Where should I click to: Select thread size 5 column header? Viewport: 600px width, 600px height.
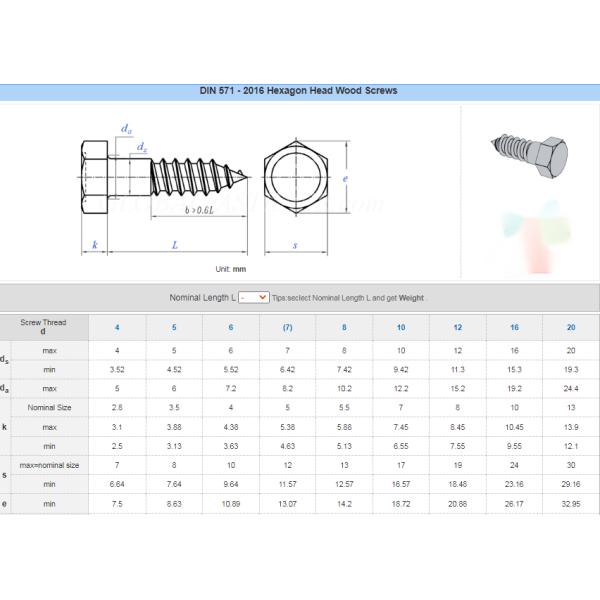174,327
